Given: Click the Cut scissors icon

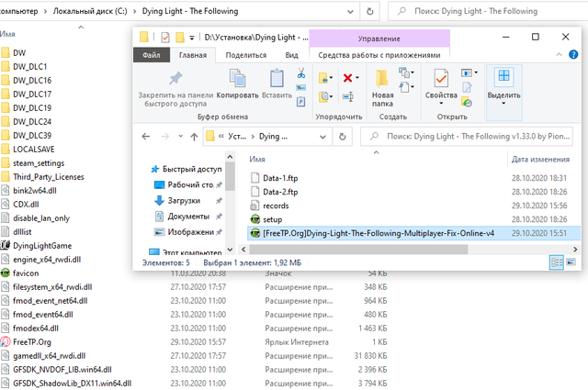Looking at the screenshot, I should pos(301,72).
